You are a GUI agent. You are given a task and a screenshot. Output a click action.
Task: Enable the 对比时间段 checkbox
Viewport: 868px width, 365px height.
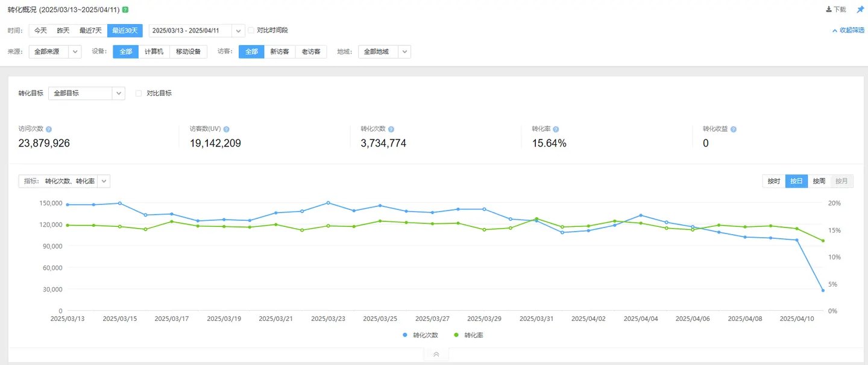pos(251,30)
